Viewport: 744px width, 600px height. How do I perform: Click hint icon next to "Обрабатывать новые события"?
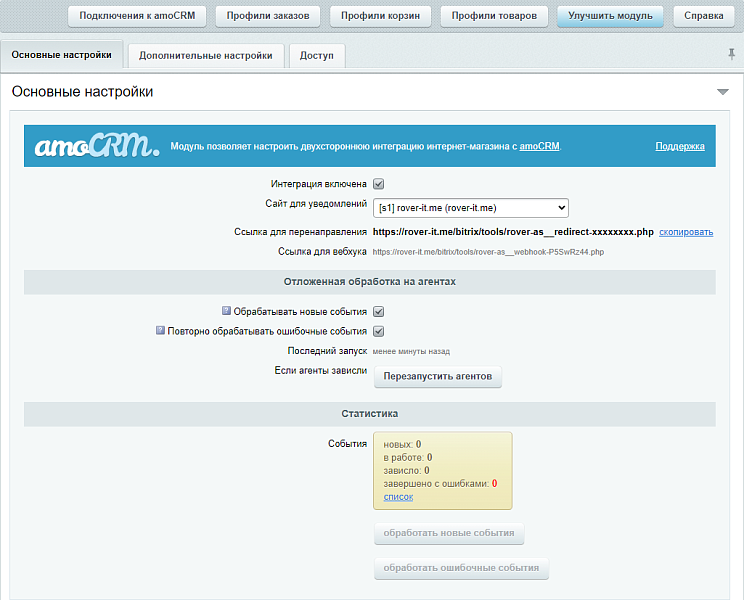tap(227, 311)
